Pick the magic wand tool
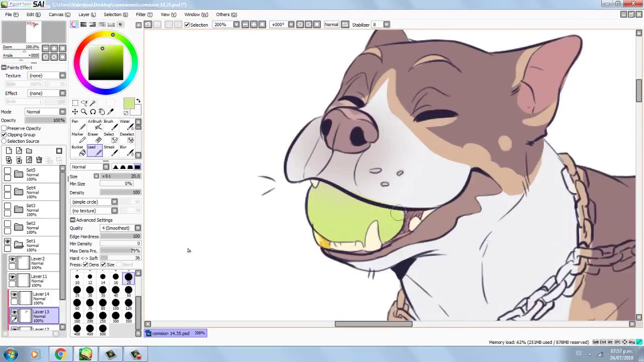The image size is (644, 362). 93,103
